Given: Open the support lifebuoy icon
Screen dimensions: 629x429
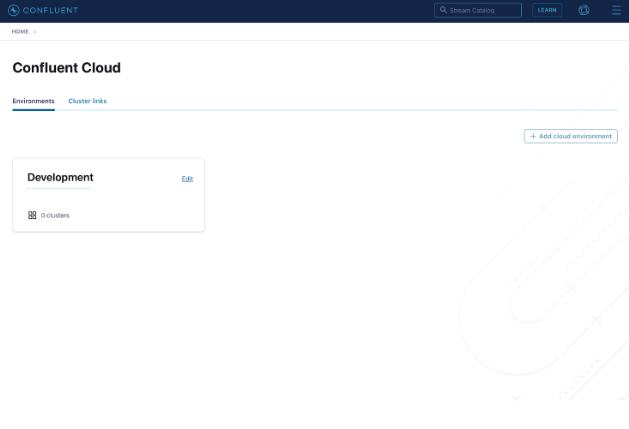Looking at the screenshot, I should coord(584,10).
